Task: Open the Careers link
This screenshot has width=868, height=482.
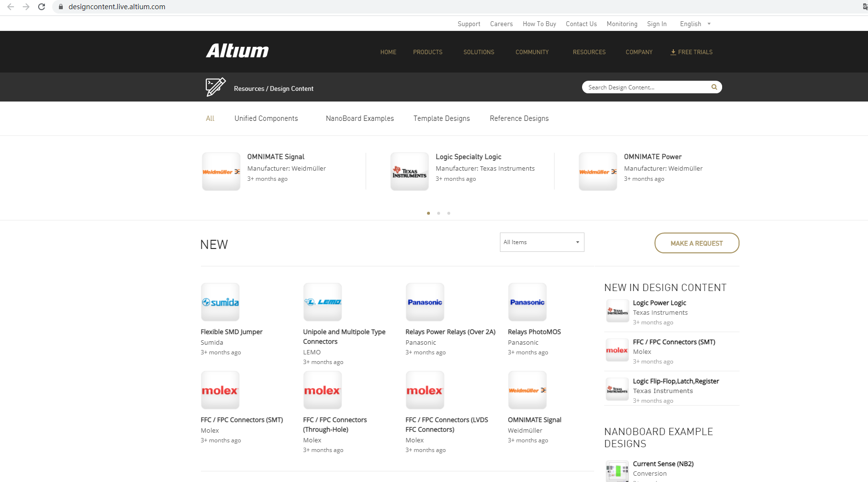Action: pos(501,24)
